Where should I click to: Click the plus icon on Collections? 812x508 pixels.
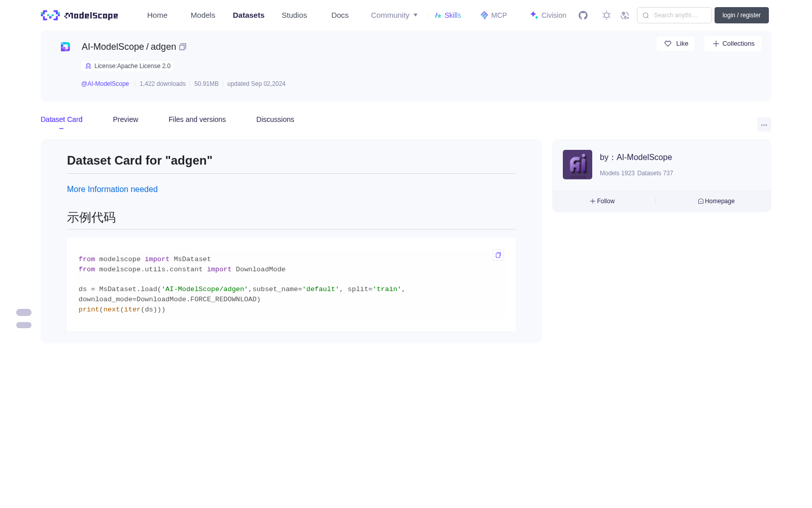[x=716, y=44]
